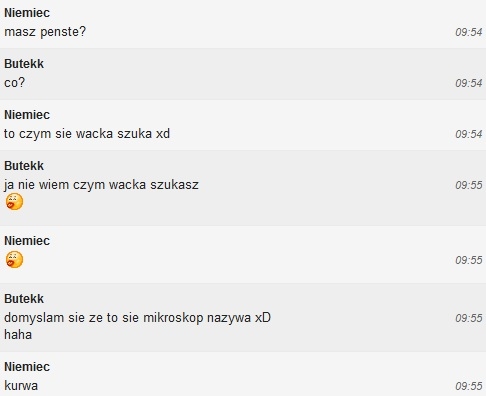
Task: Click the 09:55 time beside "wacka szukasz"
Action: pyautogui.click(x=469, y=185)
